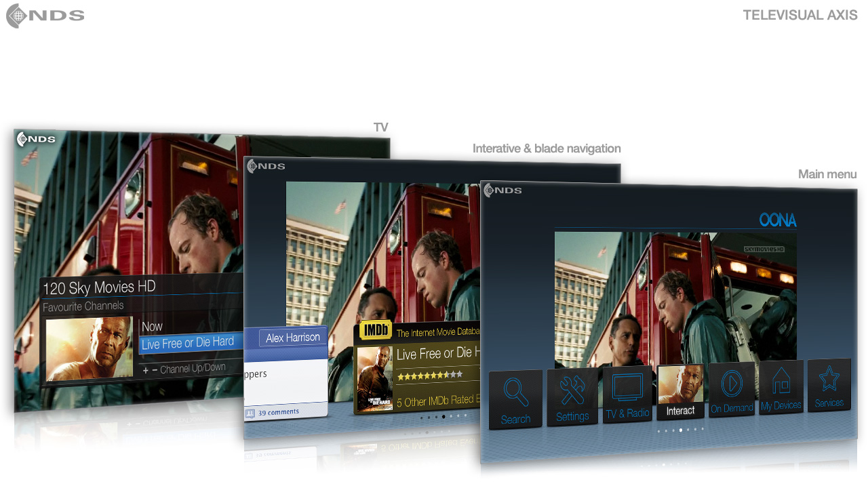This screenshot has height=488, width=868.
Task: Select Favourite Channels heading
Action: pyautogui.click(x=83, y=306)
